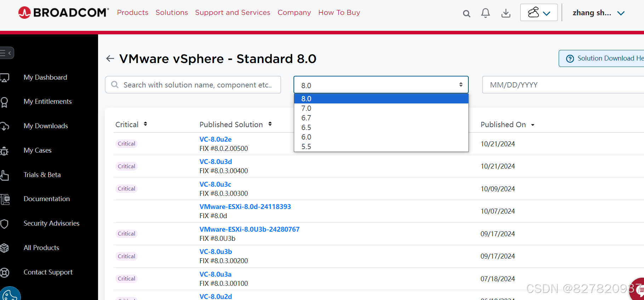This screenshot has height=300, width=644.
Task: Open the cloud icon dropdown
Action: pos(539,13)
